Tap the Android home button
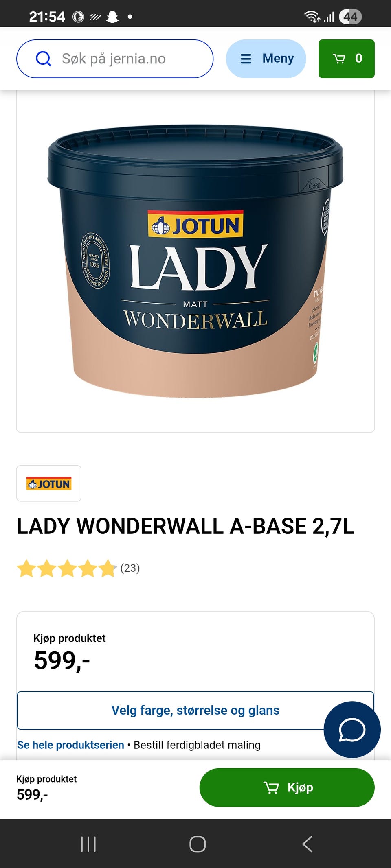Screen dimensions: 391x868 pyautogui.click(x=198, y=844)
